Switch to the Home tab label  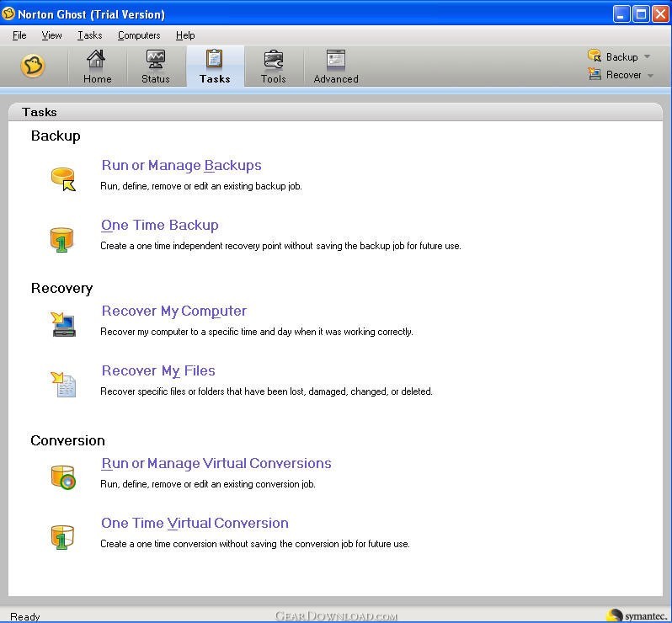pos(98,79)
